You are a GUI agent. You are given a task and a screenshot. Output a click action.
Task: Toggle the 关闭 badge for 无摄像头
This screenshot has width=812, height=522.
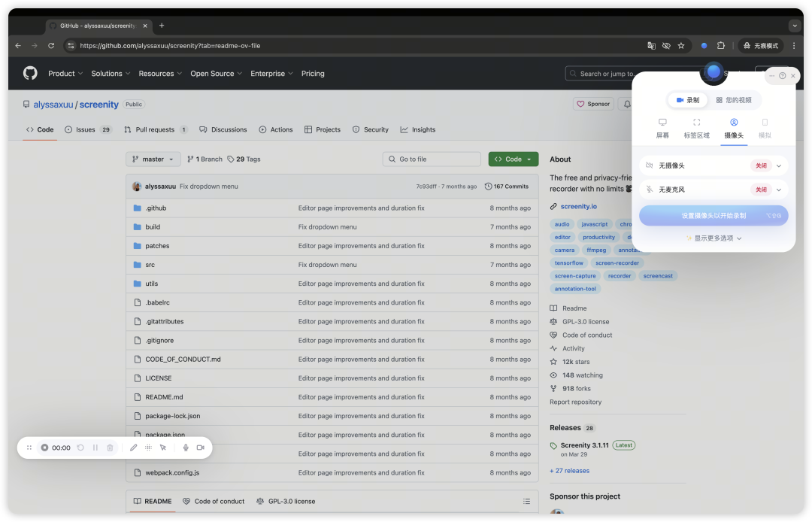(x=761, y=165)
